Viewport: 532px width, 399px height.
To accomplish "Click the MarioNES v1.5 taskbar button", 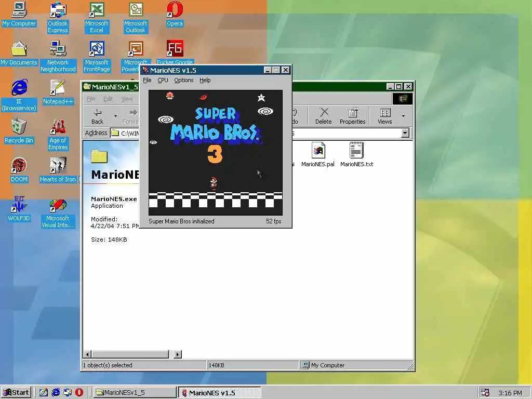I will [220, 393].
